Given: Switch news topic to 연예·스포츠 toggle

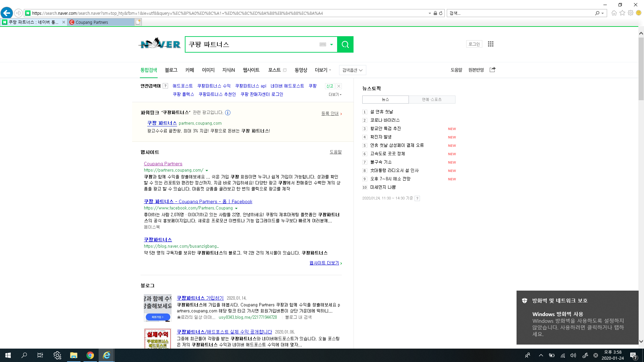Looking at the screenshot, I should [x=432, y=100].
